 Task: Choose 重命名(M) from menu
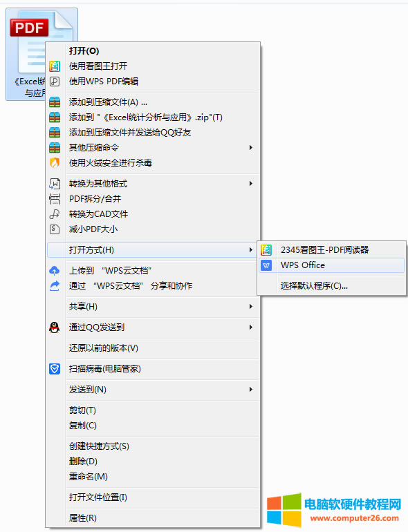[153, 477]
